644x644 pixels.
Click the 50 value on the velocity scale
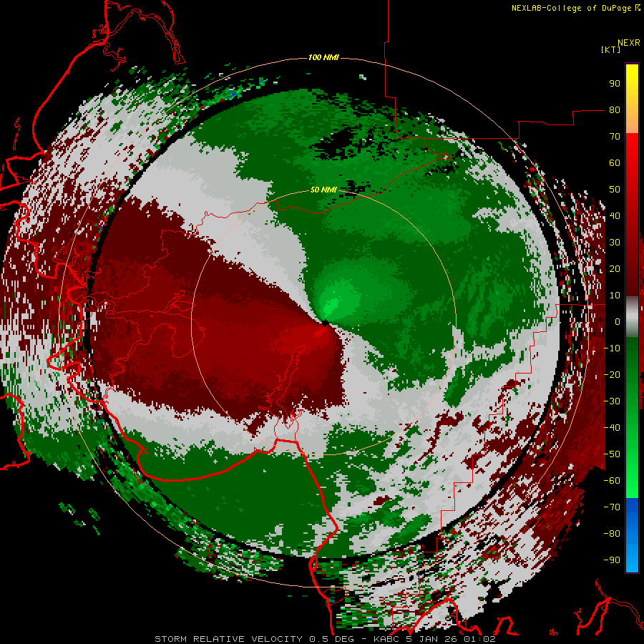[615, 190]
